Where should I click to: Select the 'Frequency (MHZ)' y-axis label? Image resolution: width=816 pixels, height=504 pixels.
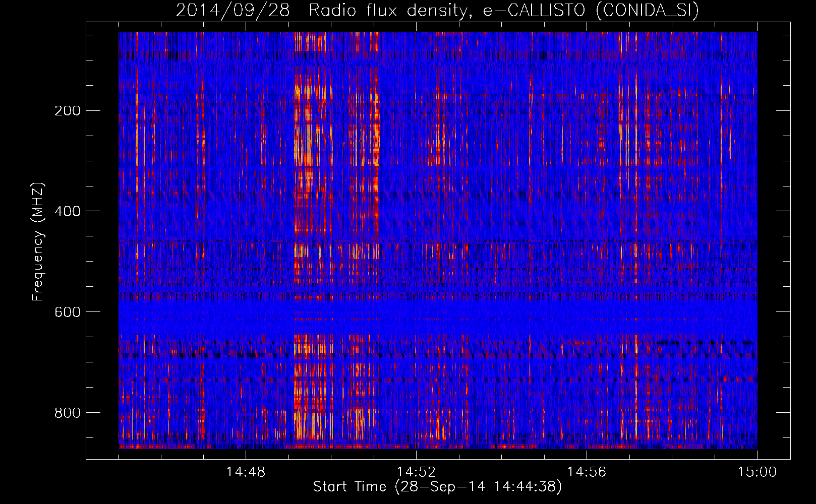[x=38, y=242]
